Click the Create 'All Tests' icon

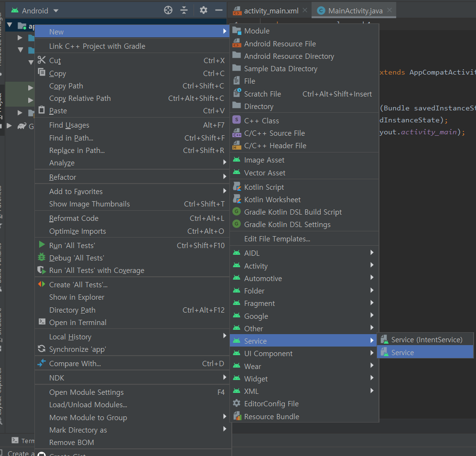pyautogui.click(x=42, y=284)
